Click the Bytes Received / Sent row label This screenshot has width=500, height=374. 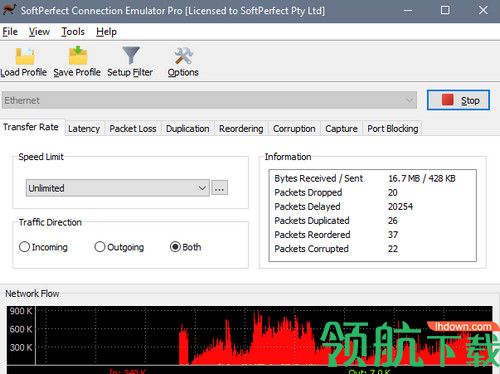(318, 178)
